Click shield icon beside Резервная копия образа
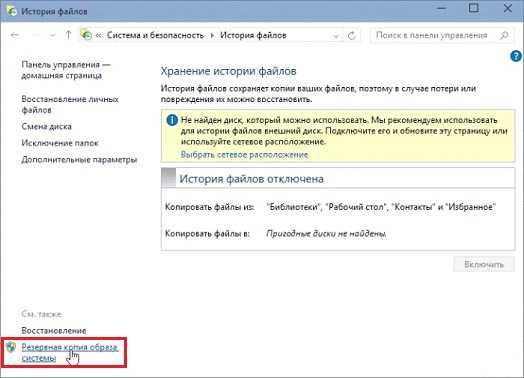Screen dimensions: 524x378 11,347
